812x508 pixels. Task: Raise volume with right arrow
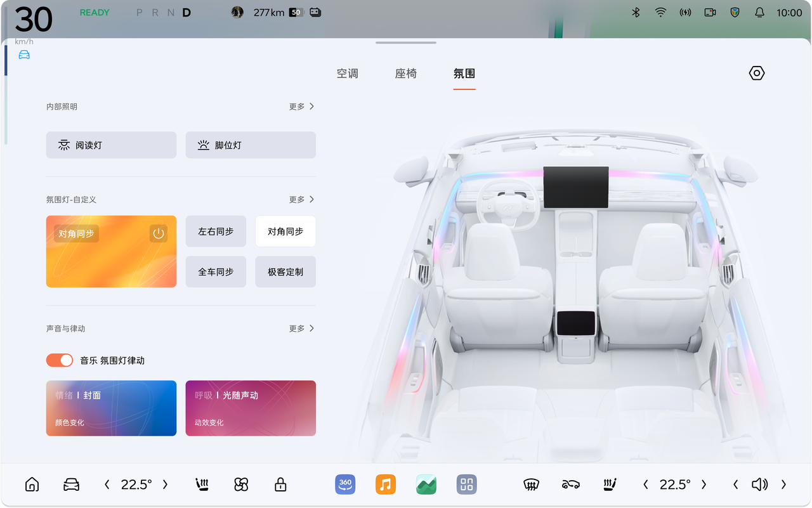pos(783,485)
